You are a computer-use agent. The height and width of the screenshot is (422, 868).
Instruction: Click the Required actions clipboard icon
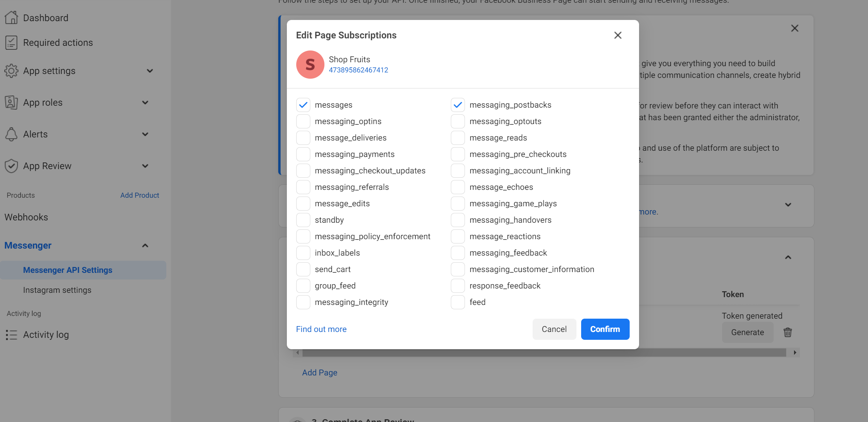click(11, 42)
